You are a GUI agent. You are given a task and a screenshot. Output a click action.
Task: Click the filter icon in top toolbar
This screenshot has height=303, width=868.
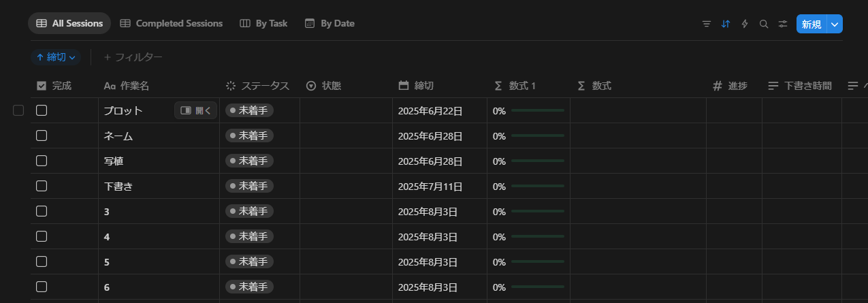pos(707,24)
